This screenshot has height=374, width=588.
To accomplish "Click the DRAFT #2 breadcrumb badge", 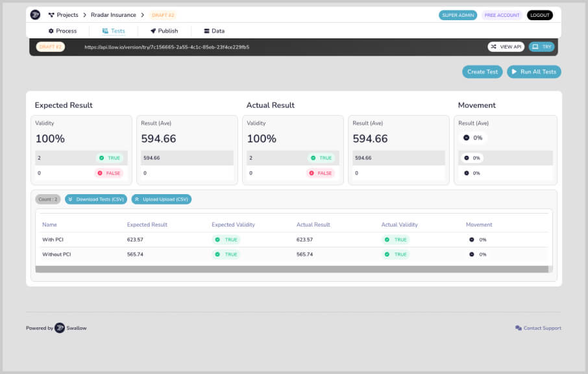I will point(163,15).
